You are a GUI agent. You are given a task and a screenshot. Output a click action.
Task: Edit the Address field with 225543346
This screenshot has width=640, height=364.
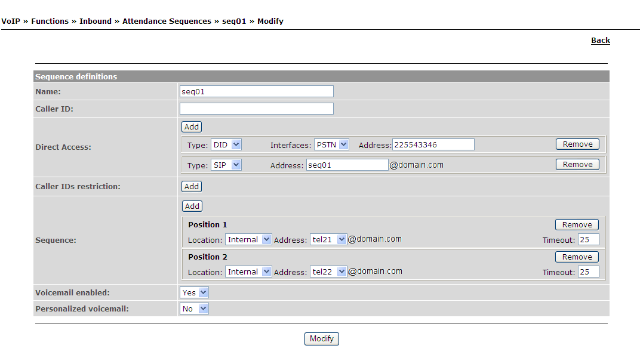[433, 144]
